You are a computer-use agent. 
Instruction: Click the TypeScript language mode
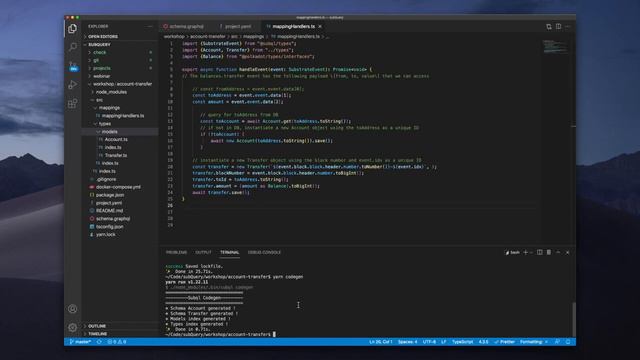point(462,342)
